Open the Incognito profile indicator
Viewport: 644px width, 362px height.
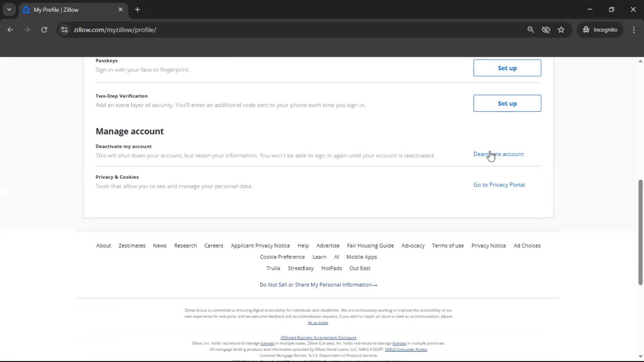(x=600, y=30)
